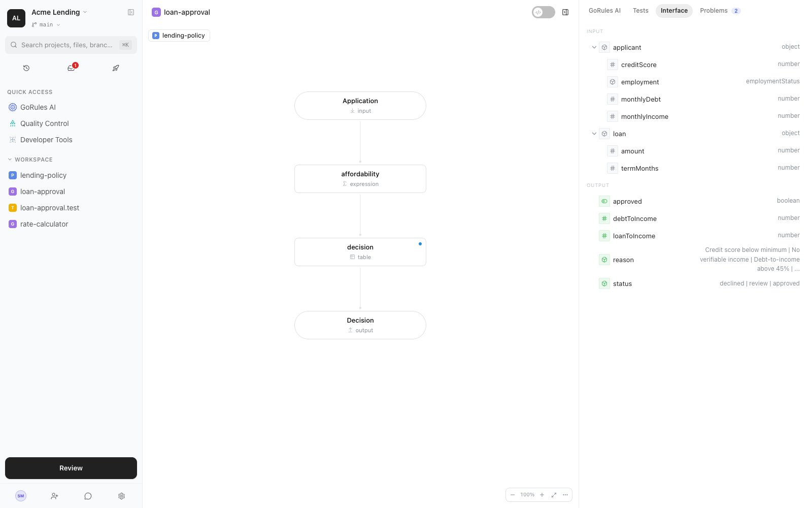Viewport: 812px width, 508px height.
Task: Click the loan object icon
Action: point(604,134)
